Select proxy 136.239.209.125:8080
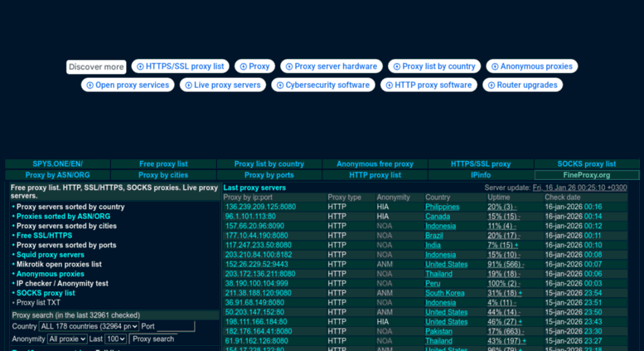Image resolution: width=644 pixels, height=351 pixels. [260, 207]
